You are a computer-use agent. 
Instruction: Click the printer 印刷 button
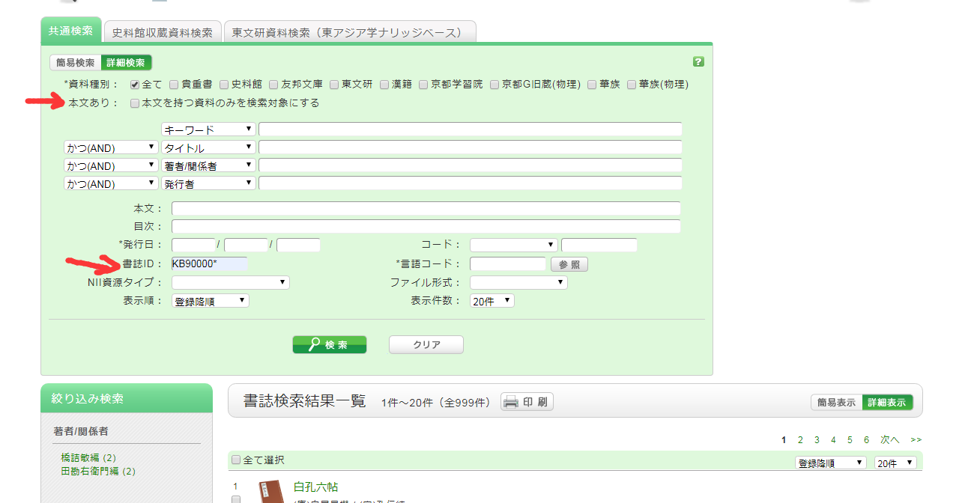527,402
